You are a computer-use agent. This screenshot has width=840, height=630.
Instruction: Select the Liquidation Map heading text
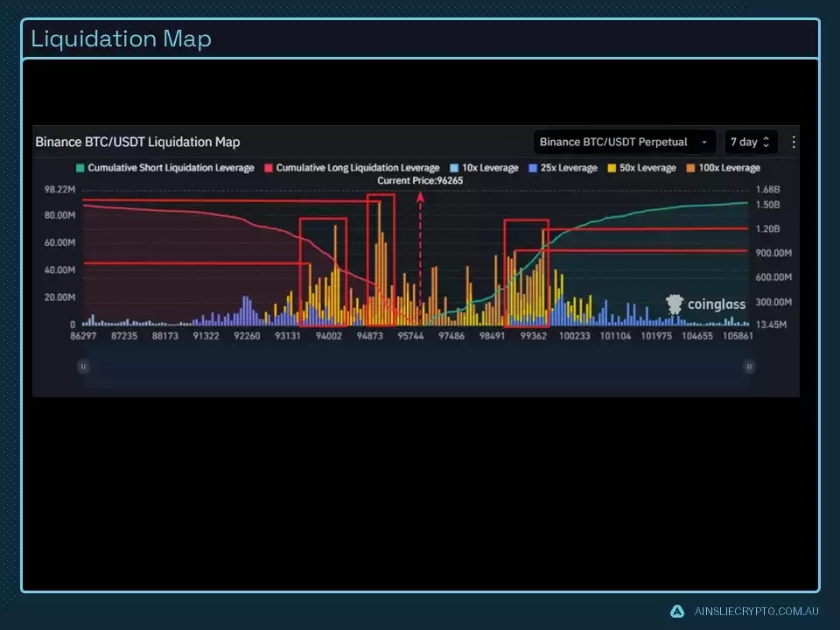120,38
